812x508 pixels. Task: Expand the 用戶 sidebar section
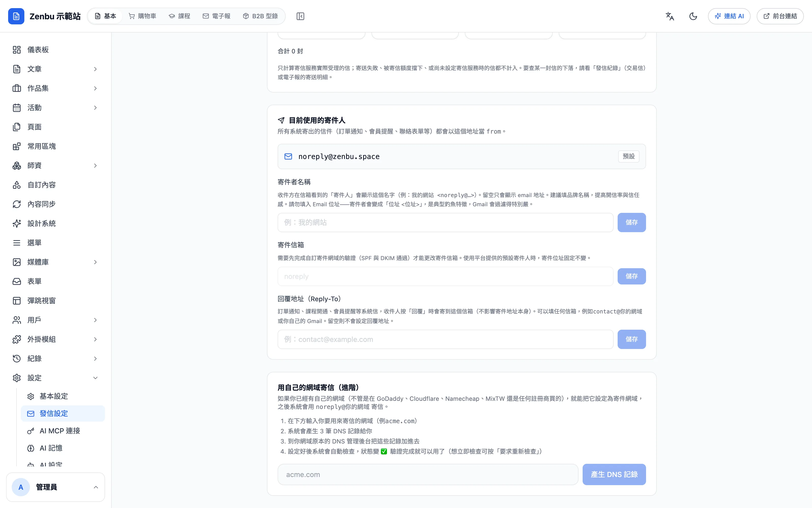(56, 320)
